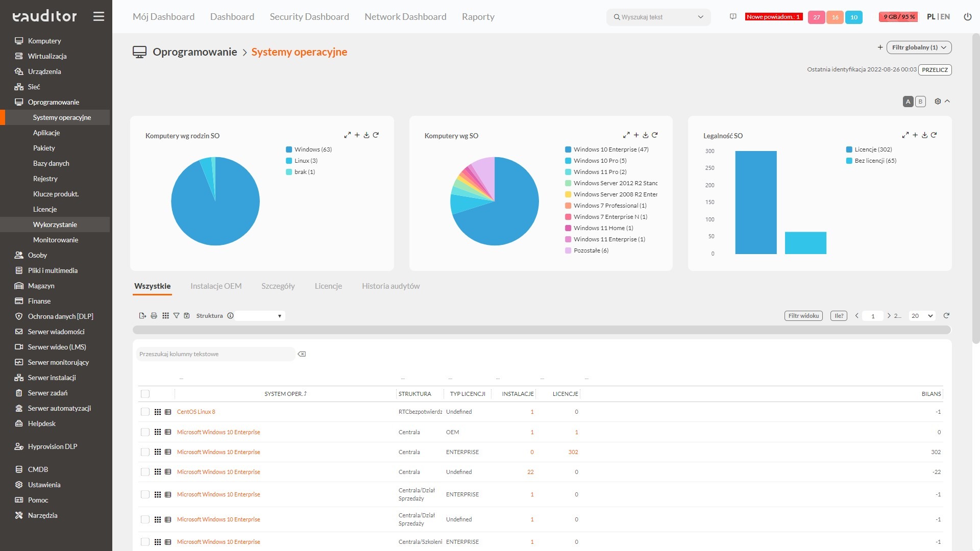Toggle the hamburger sidebar menu
Image resolution: width=980 pixels, height=551 pixels.
pos(99,16)
